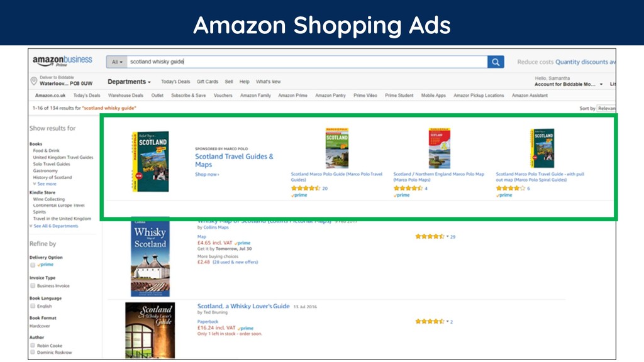Screen dimensions: 644x362
Task: Open the Whisky Map of Scotland cover
Action: coord(150,258)
